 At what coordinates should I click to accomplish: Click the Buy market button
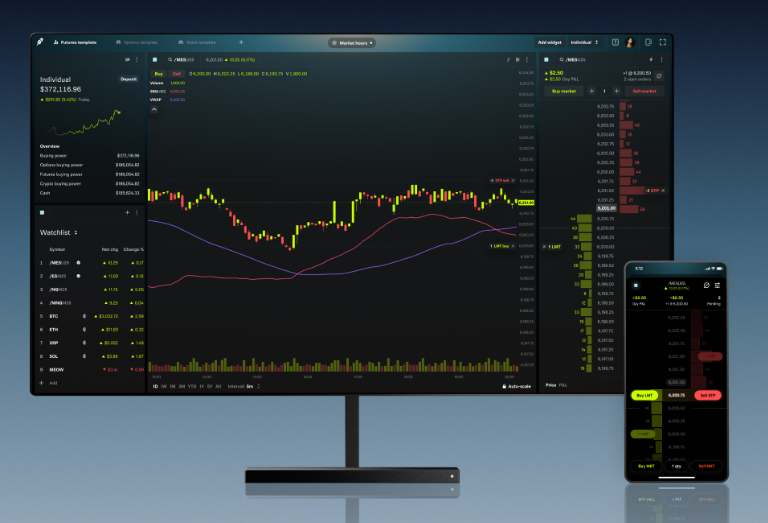pos(564,91)
